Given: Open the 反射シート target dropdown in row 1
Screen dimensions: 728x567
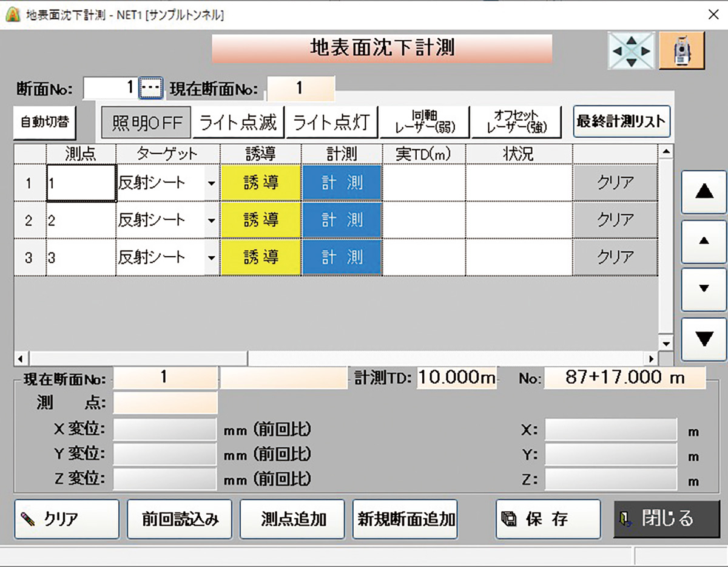Looking at the screenshot, I should tap(211, 183).
